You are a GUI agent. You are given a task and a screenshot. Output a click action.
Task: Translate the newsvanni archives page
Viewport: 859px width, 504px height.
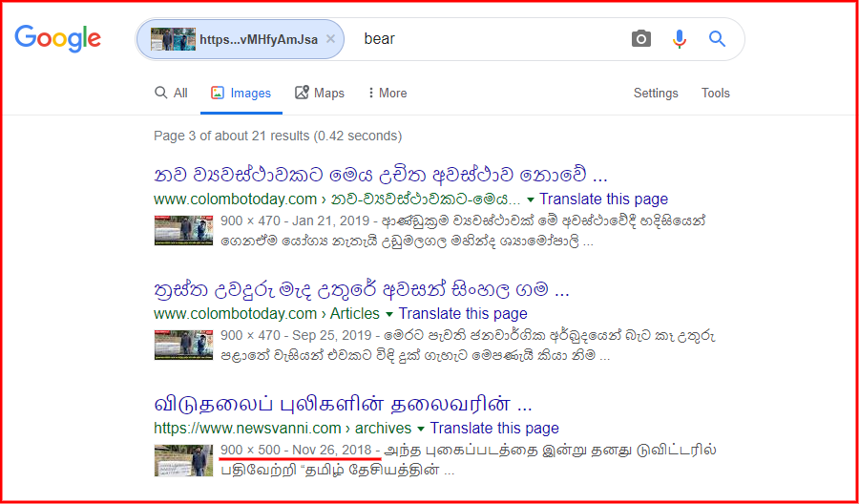[494, 428]
